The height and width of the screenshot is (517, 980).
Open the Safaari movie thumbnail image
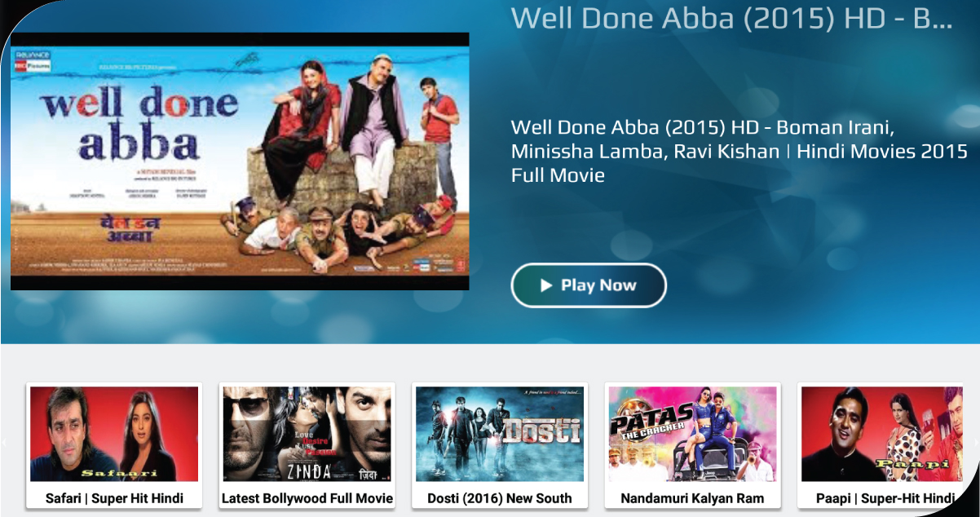pos(114,434)
